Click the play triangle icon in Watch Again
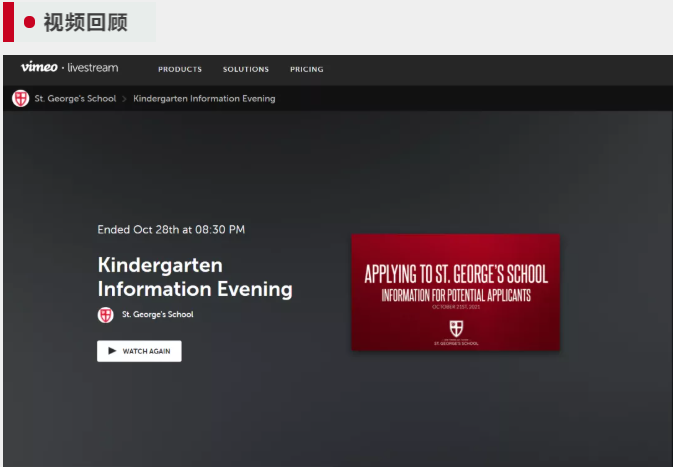 point(112,352)
